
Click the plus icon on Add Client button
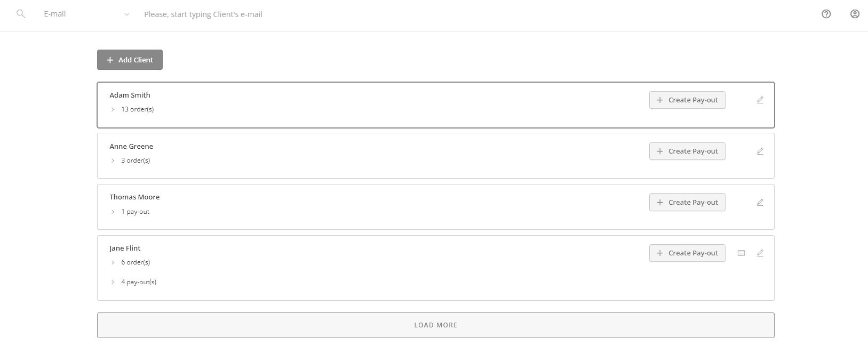pos(110,59)
